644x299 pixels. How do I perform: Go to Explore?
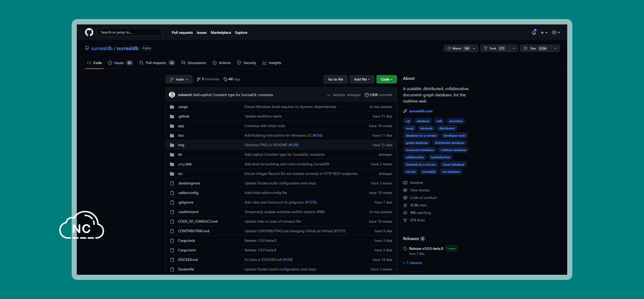[x=241, y=32]
